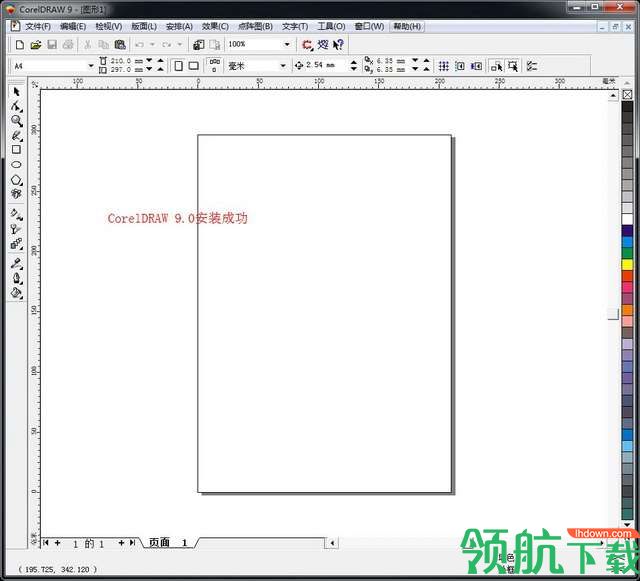Image resolution: width=640 pixels, height=581 pixels.
Task: Select the Shape tool in the toolbox
Action: 16,107
